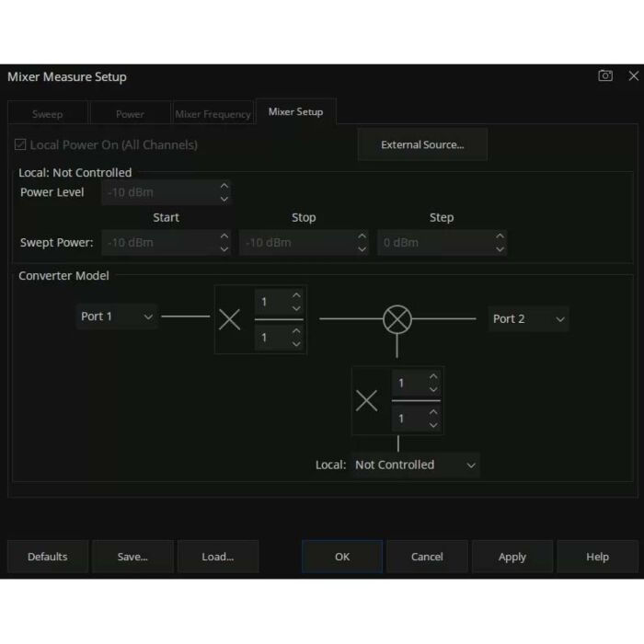Click the External Source... button
644x644 pixels.
coord(422,144)
